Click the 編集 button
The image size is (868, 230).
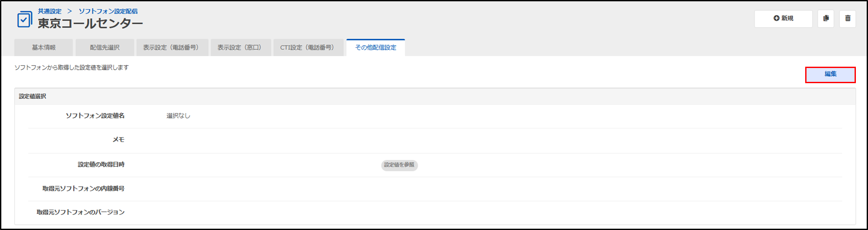[x=830, y=75]
